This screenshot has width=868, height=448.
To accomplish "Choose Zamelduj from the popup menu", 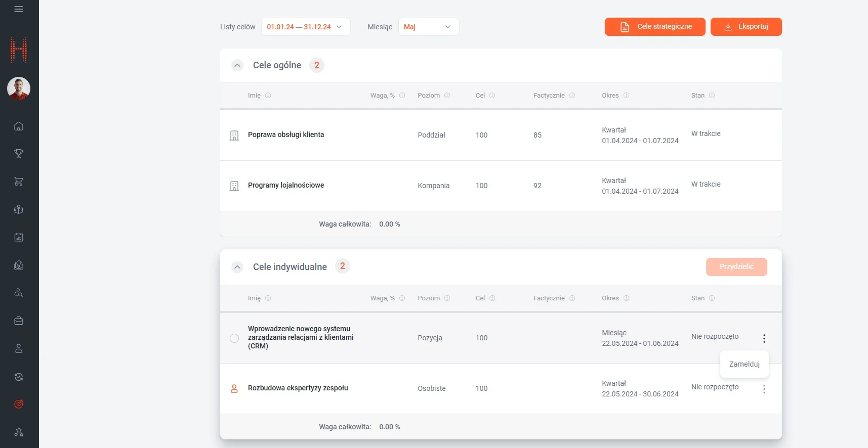I will click(744, 364).
